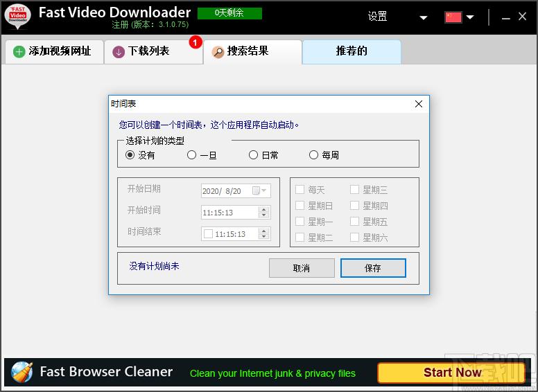Click the Fast Video Downloader logo icon
Screen dimensions: 538x392
pyautogui.click(x=17, y=17)
